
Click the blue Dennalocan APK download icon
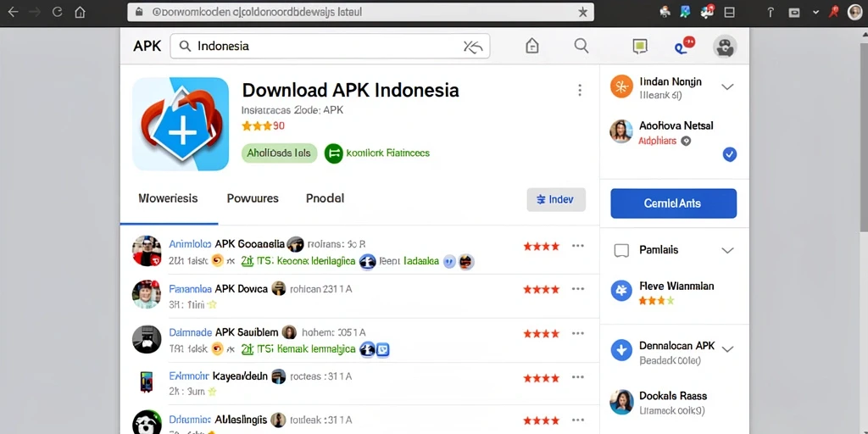click(x=621, y=350)
